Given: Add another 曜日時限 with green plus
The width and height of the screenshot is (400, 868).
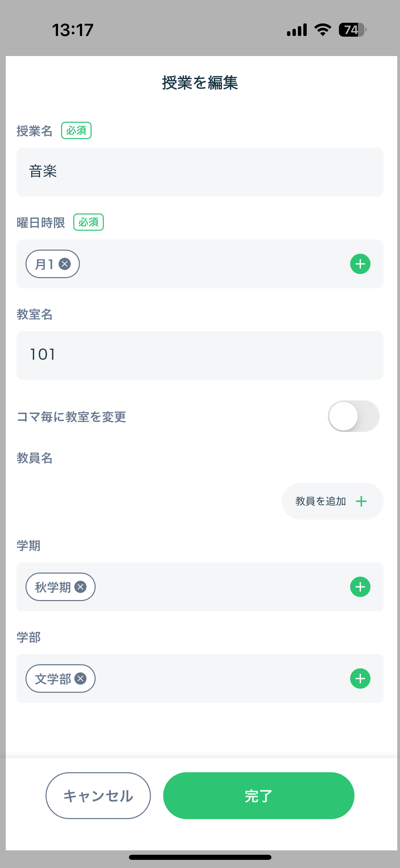Looking at the screenshot, I should point(360,264).
